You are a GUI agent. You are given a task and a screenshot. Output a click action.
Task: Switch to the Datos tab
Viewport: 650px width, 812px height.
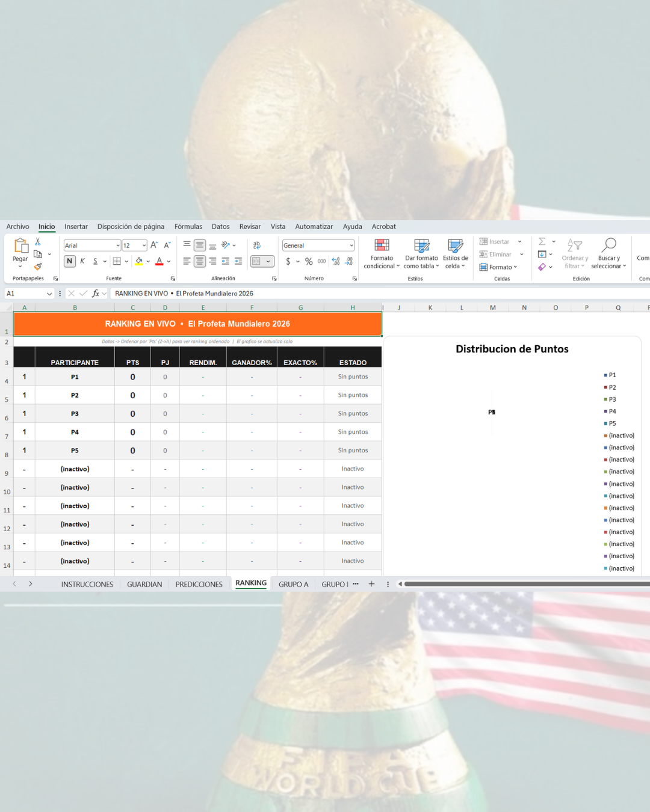pyautogui.click(x=220, y=227)
